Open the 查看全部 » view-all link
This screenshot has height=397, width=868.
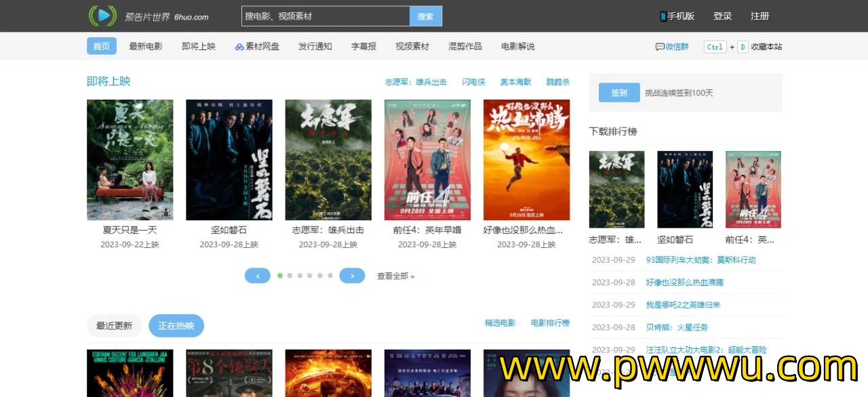pos(396,276)
